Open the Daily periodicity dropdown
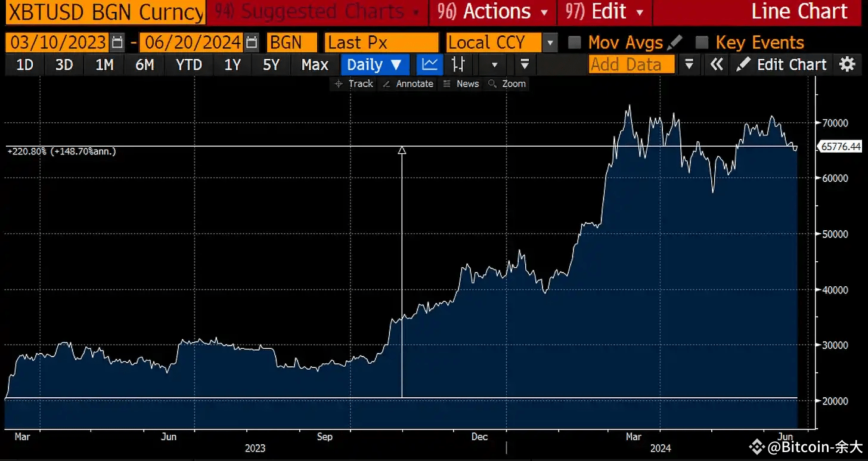This screenshot has height=461, width=868. pos(375,64)
